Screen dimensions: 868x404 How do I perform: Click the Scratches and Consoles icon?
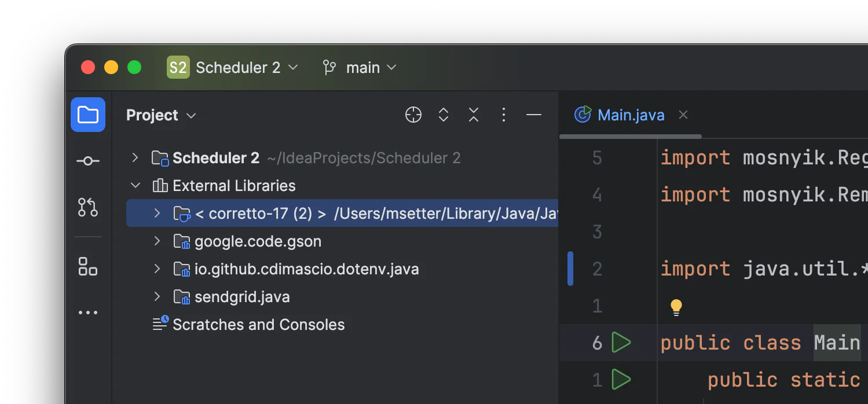point(160,324)
